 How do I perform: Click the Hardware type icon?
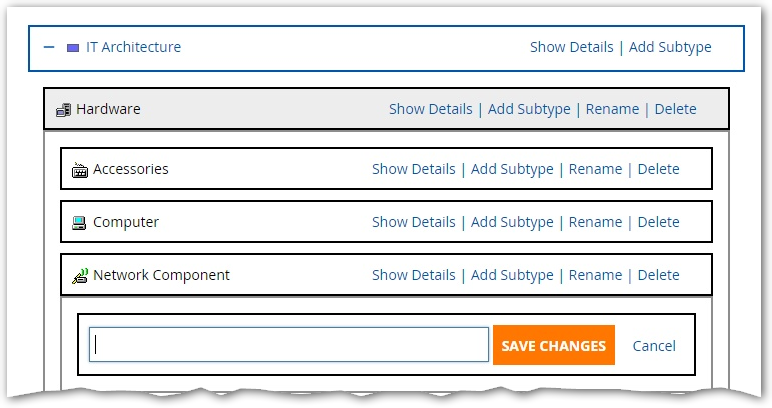point(63,109)
